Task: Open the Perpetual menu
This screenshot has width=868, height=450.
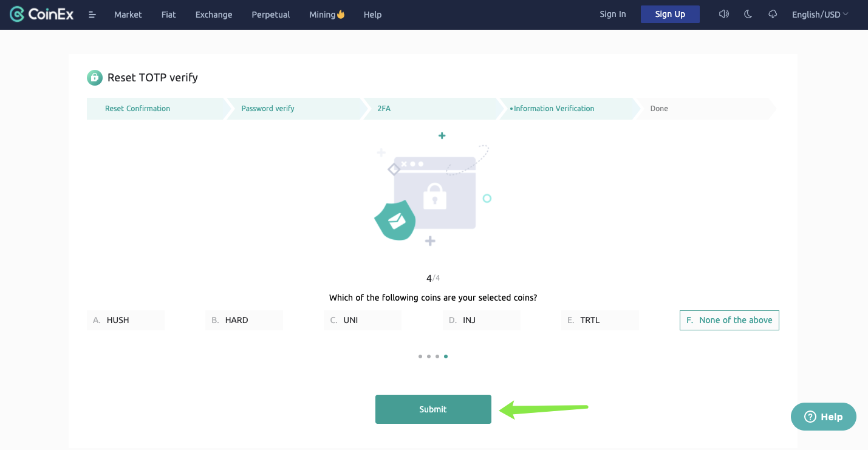Action: (x=270, y=15)
